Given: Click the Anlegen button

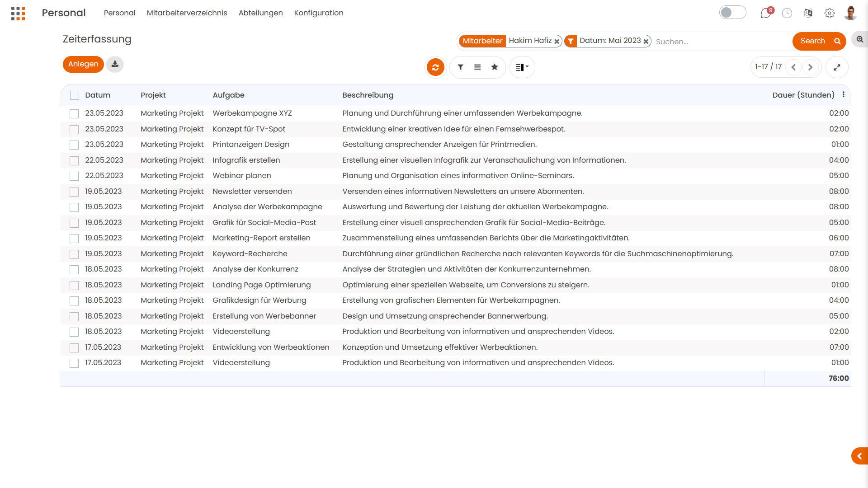Looking at the screenshot, I should pyautogui.click(x=83, y=64).
